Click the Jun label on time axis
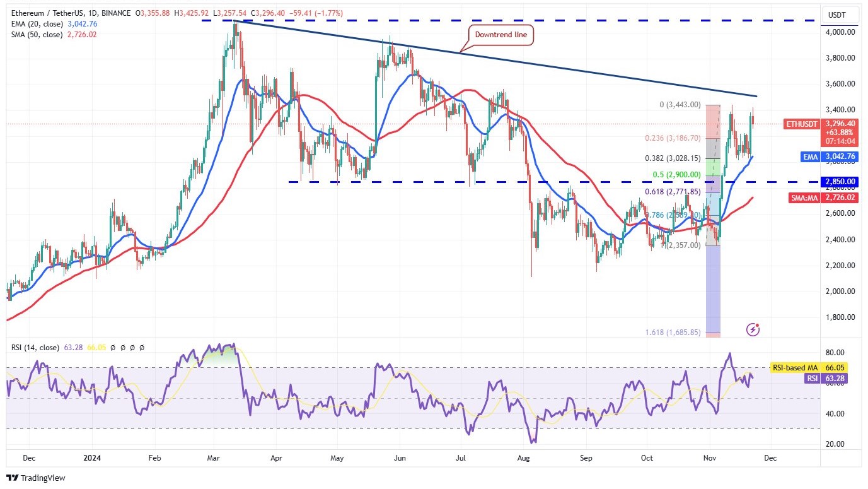 point(398,459)
